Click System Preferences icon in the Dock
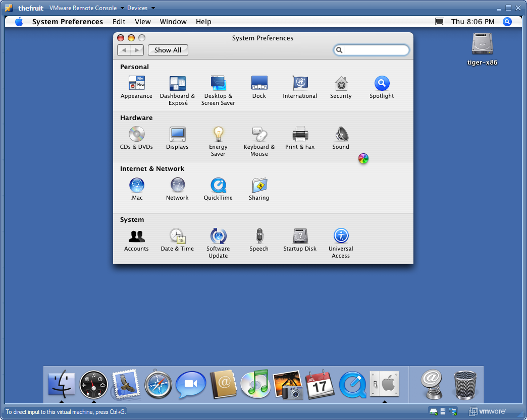The height and width of the screenshot is (420, 527). [x=385, y=384]
